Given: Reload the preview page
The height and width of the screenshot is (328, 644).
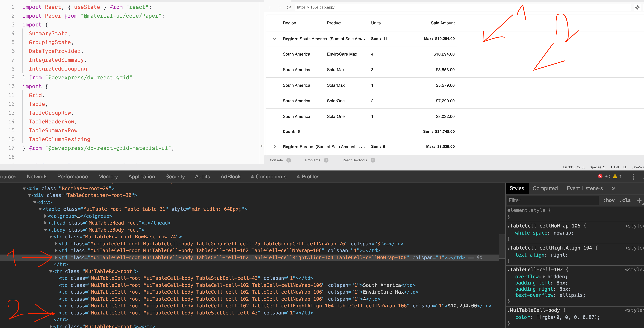Looking at the screenshot, I should [289, 7].
